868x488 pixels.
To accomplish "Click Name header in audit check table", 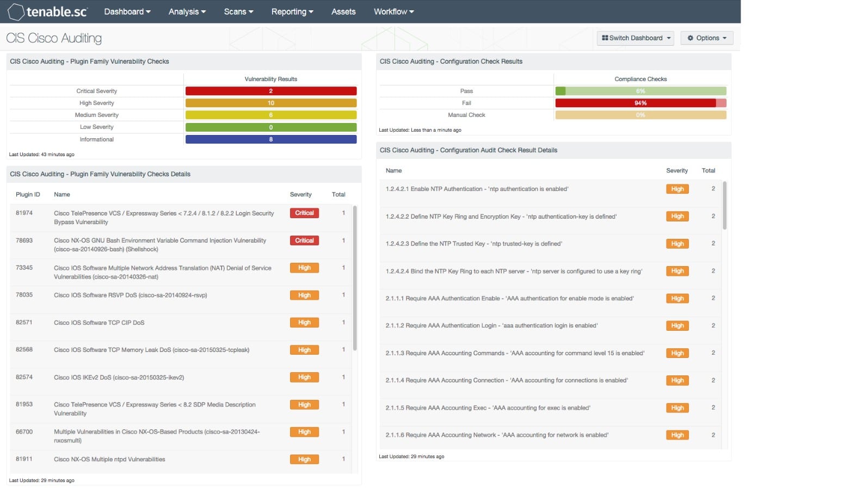I will tap(393, 170).
